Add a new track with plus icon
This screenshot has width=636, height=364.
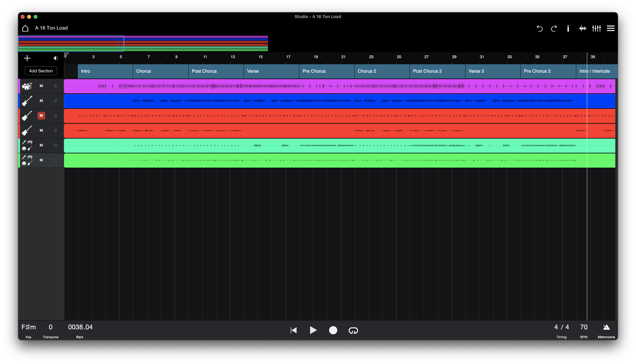click(27, 58)
